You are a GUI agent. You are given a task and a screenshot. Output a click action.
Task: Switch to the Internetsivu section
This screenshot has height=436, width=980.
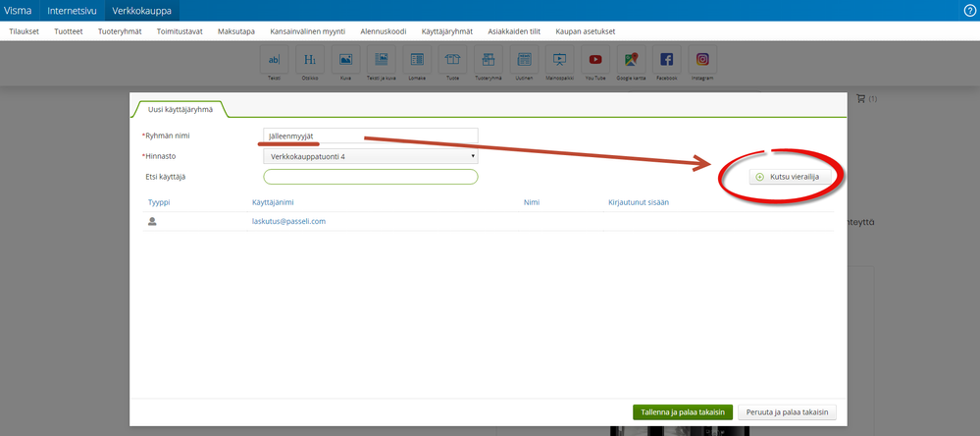coord(72,10)
